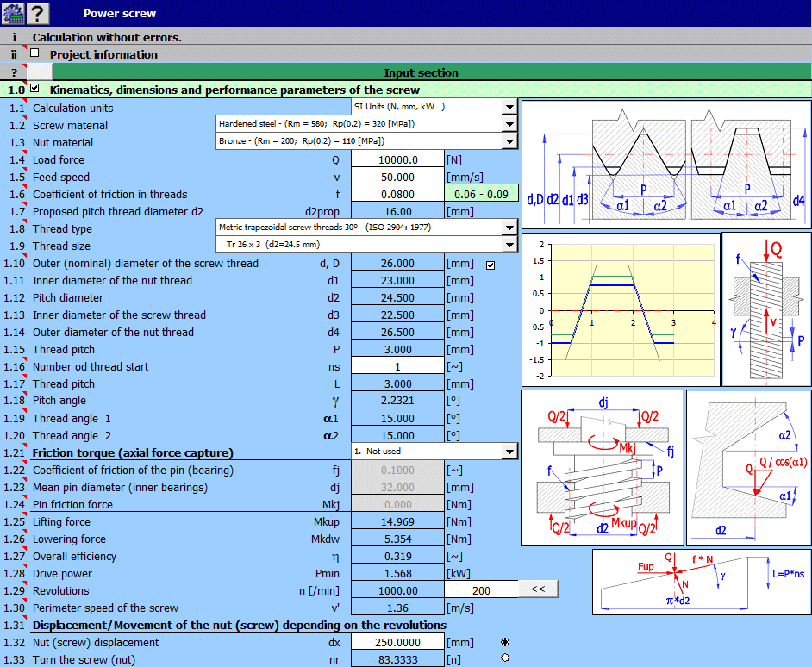Open help via the question mark icon
The height and width of the screenshot is (667, 812).
36,13
